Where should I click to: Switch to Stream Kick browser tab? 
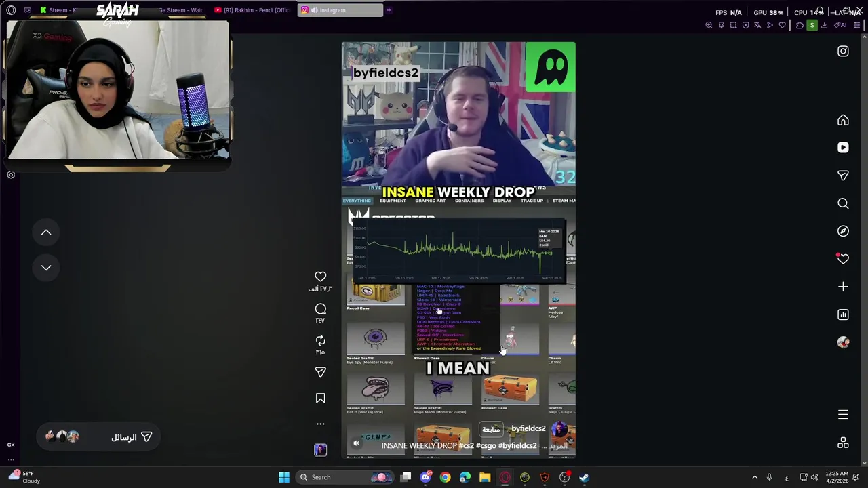click(58, 10)
